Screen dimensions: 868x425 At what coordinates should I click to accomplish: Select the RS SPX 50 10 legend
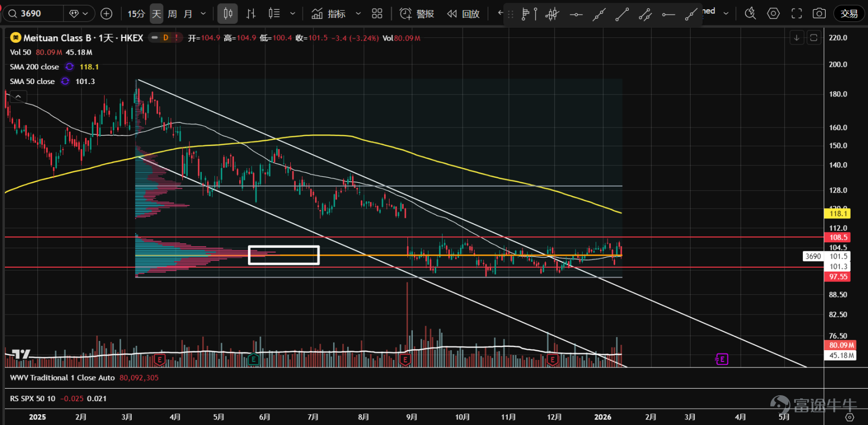pyautogui.click(x=33, y=398)
